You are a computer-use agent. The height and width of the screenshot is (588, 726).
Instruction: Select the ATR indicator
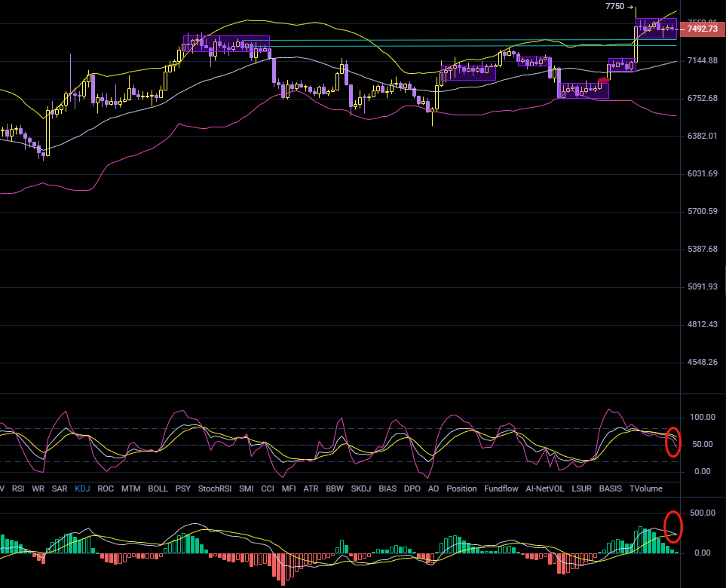point(311,488)
